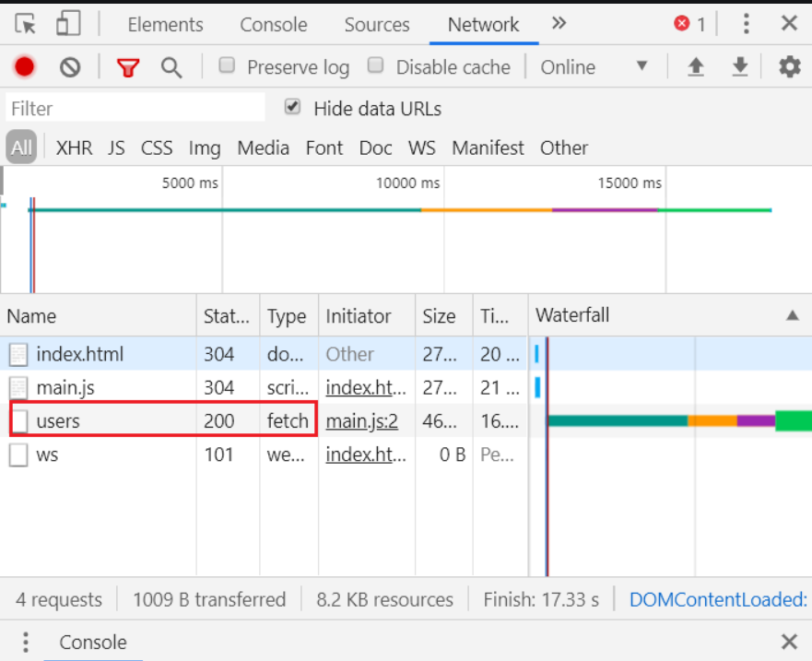Clear the network requests list
The image size is (812, 661).
(70, 66)
